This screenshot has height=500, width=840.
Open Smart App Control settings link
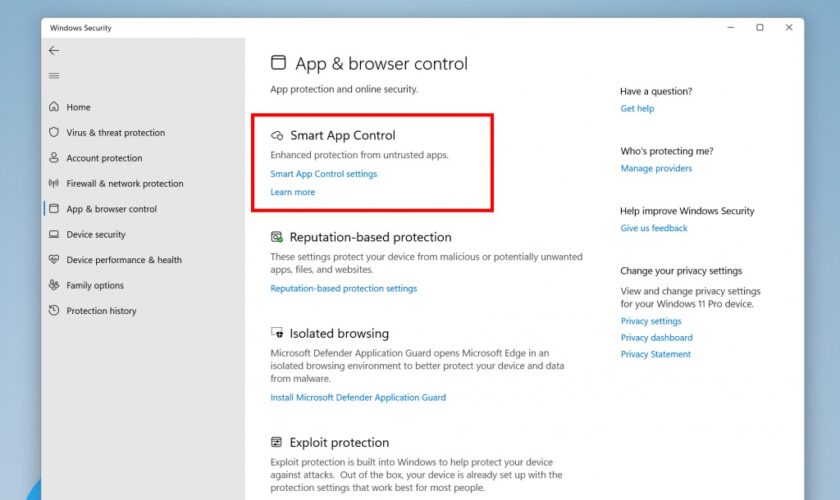[x=323, y=174]
